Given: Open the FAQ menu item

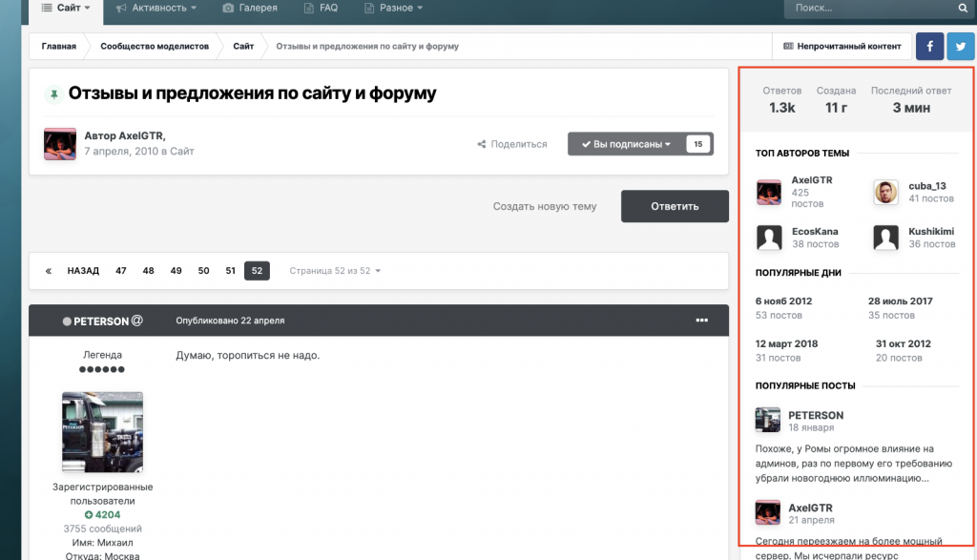Looking at the screenshot, I should tap(321, 8).
